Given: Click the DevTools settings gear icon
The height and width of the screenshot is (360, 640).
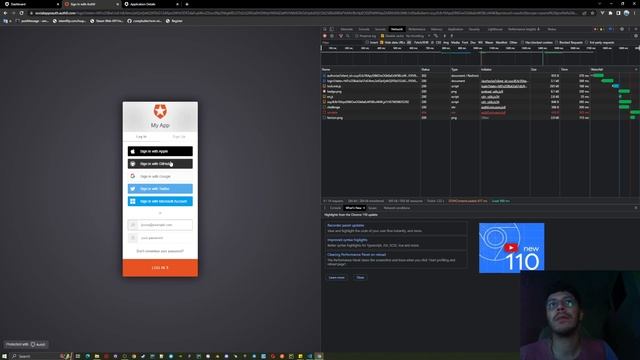Looking at the screenshot, I should point(622,29).
